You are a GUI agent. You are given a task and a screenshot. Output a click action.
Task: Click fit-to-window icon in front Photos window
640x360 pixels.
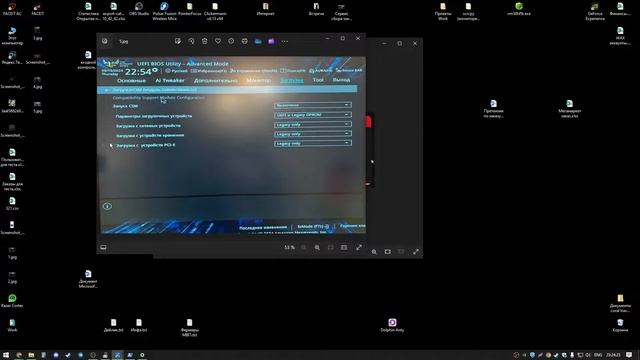pyautogui.click(x=331, y=247)
